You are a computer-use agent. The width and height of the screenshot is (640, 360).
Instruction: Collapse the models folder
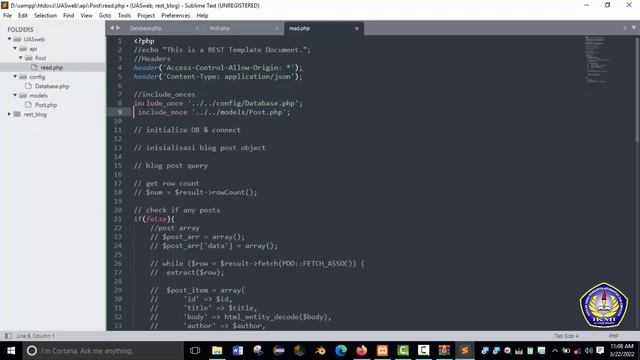pyautogui.click(x=15, y=96)
